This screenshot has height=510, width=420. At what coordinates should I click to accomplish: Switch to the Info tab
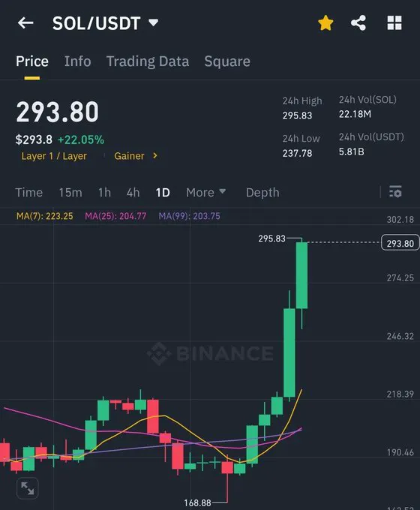[x=77, y=61]
